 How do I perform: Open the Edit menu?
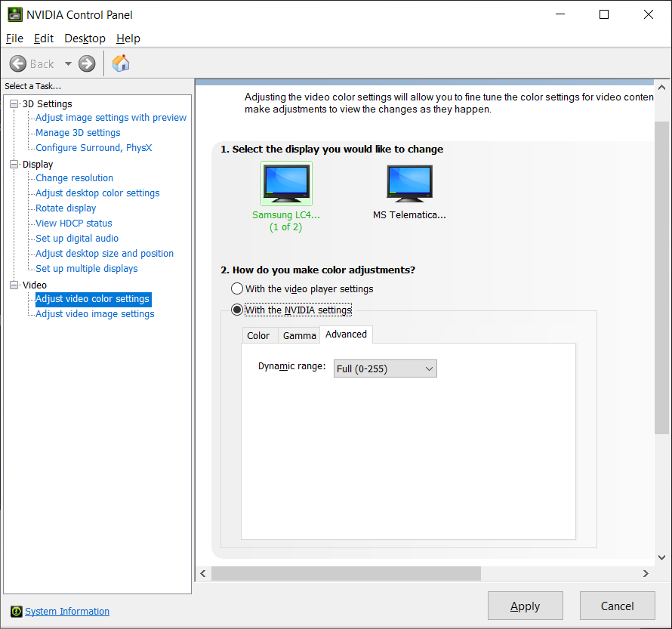click(44, 39)
